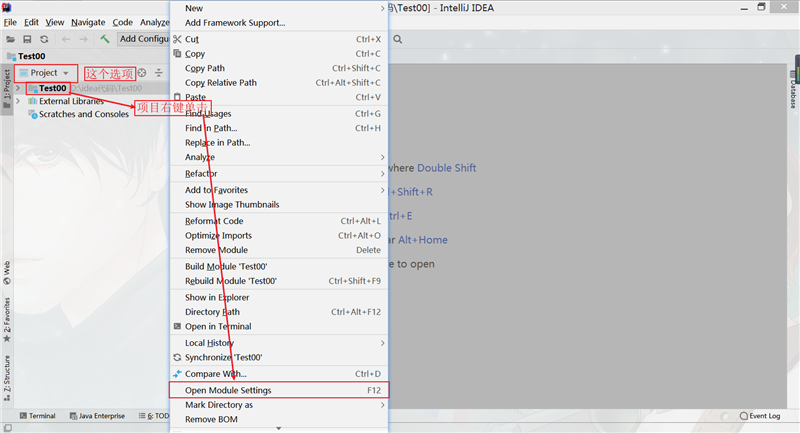This screenshot has height=433, width=800.
Task: Select Add Framework Support option
Action: click(x=279, y=23)
